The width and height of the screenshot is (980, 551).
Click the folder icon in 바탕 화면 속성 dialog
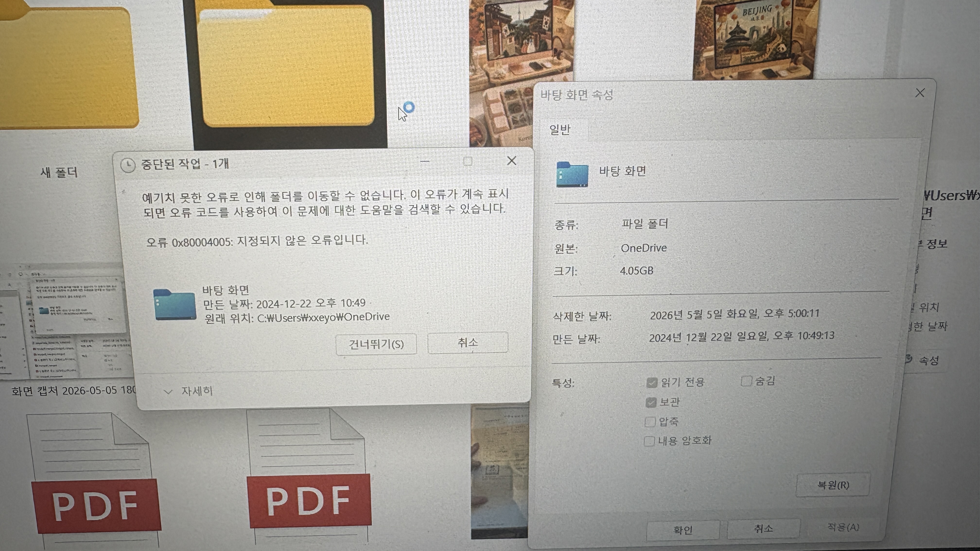[x=572, y=174]
